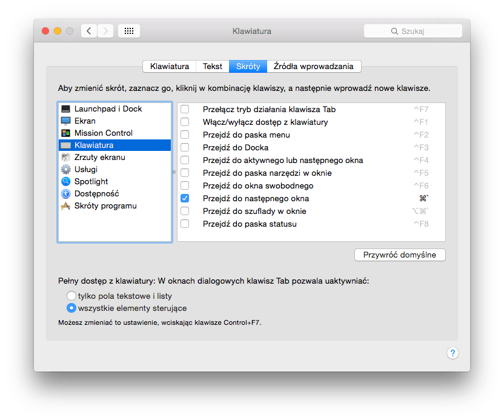This screenshot has height=420, width=504.
Task: Click the Zrzuty ekranu icon
Action: pos(65,157)
